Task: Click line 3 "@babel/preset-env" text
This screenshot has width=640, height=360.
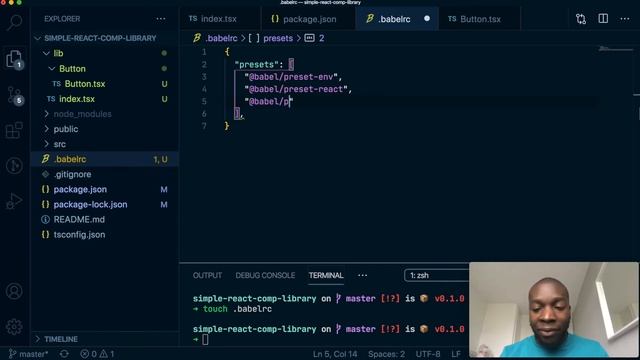Action: (x=291, y=77)
